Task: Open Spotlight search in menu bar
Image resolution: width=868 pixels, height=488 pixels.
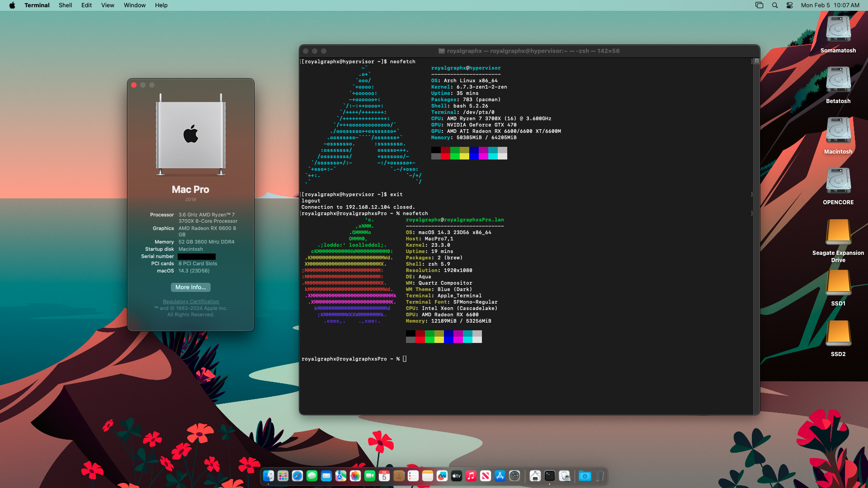Action: pyautogui.click(x=775, y=5)
